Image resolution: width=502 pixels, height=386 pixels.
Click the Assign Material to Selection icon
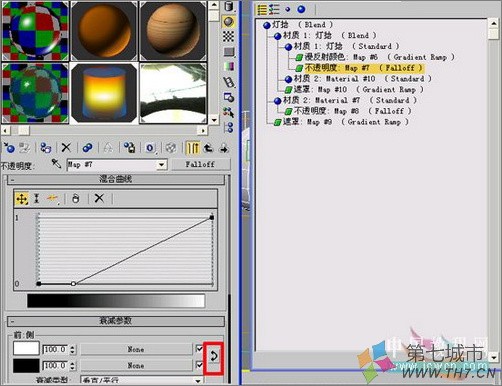point(45,147)
